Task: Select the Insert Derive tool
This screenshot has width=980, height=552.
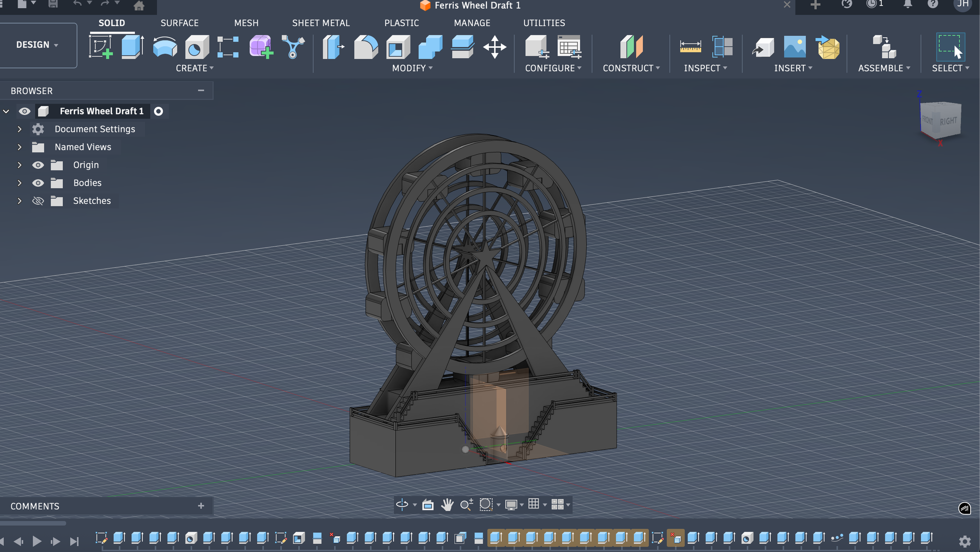Action: coord(763,48)
